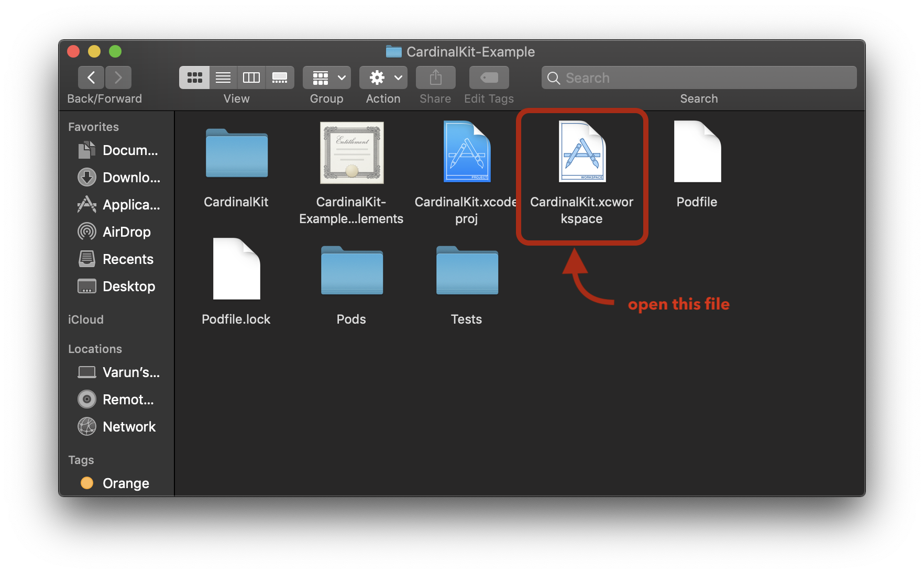Select the Podfile document icon
The width and height of the screenshot is (924, 574).
tap(697, 152)
